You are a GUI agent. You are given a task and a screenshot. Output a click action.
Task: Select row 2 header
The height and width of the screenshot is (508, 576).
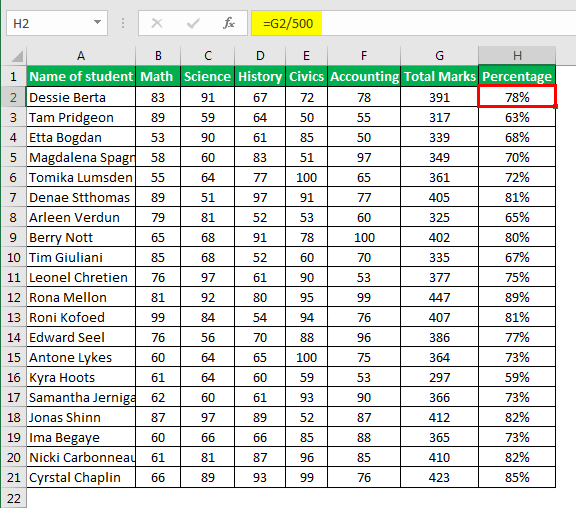pos(14,97)
